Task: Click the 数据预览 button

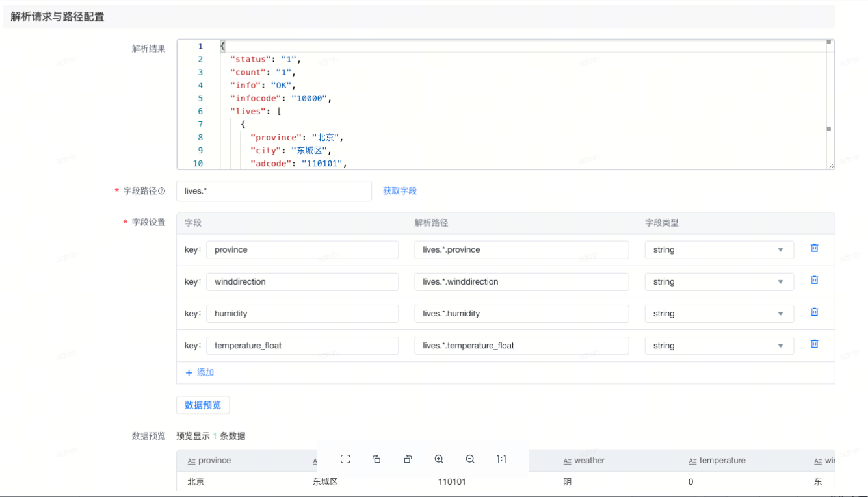Action: point(203,405)
